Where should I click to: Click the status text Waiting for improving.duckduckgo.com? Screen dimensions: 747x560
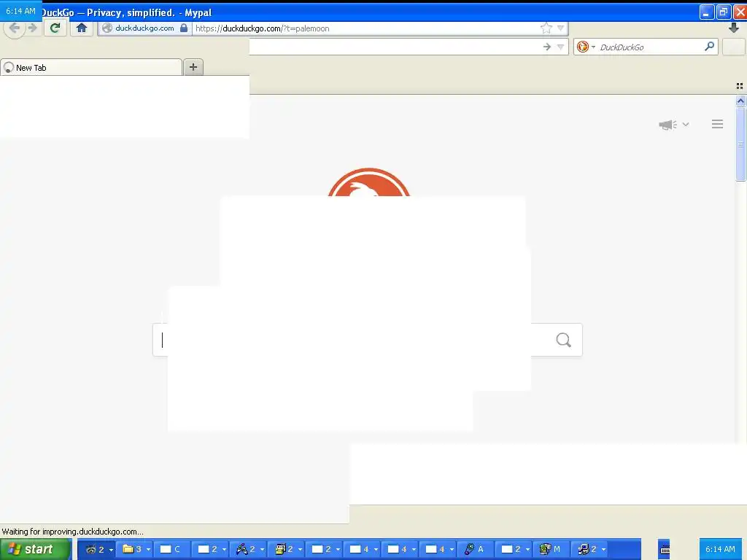(72, 532)
